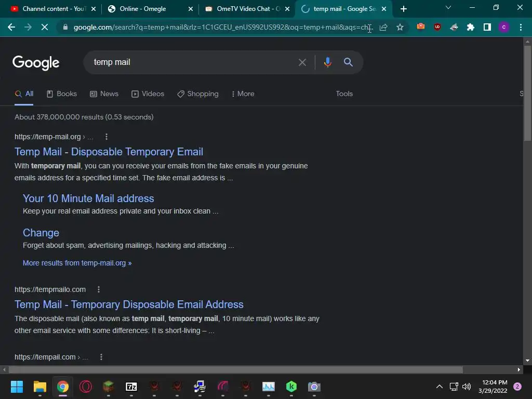This screenshot has height=399, width=532.
Task: Open the site security lock icon
Action: coord(65,27)
